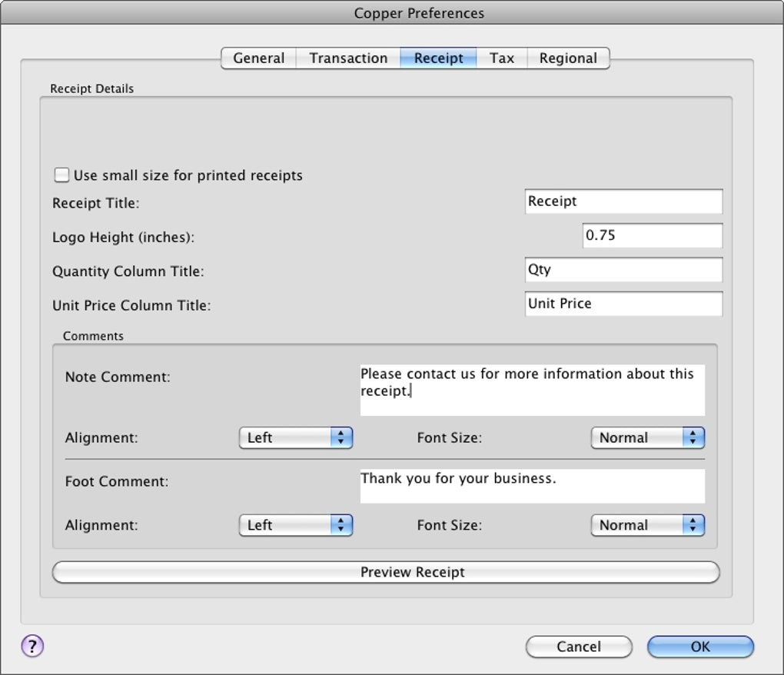Viewport: 784px width, 675px height.
Task: Switch to the General tab
Action: click(x=258, y=58)
